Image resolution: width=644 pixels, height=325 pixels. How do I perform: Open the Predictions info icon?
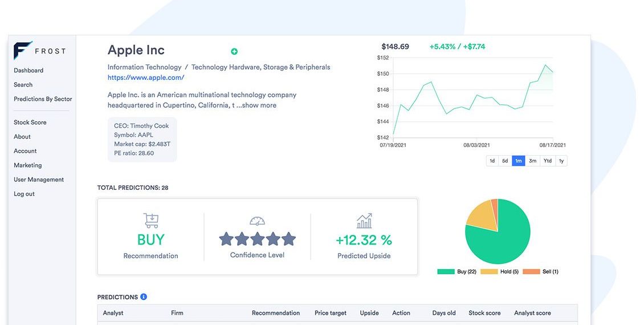click(144, 296)
